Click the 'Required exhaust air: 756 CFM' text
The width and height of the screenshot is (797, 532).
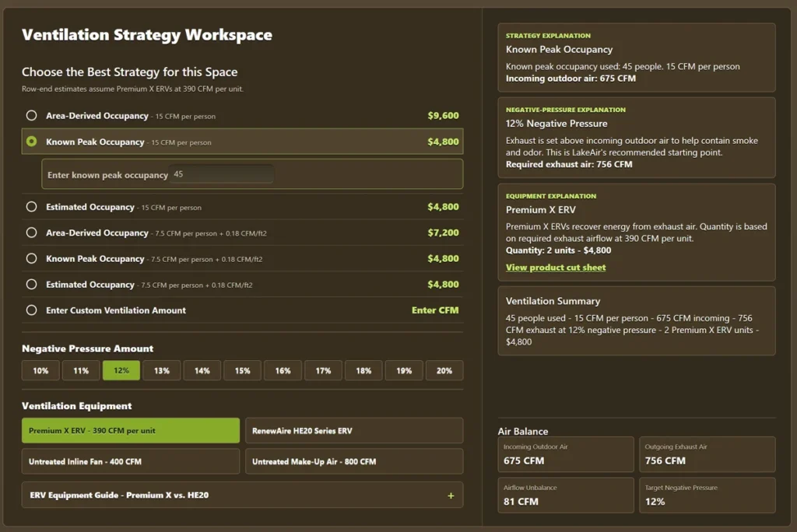point(569,164)
